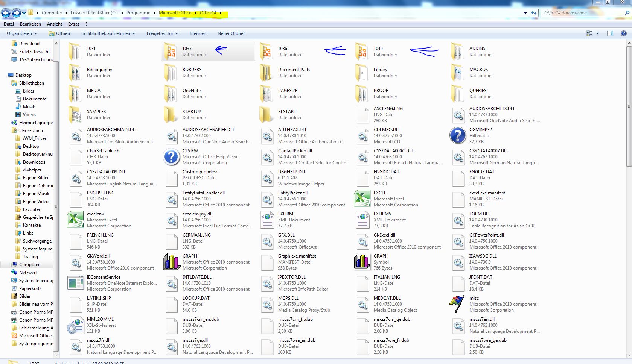Select the GRAPH symbol file 766 Bytes
This screenshot has width=632, height=364.
coord(362,262)
